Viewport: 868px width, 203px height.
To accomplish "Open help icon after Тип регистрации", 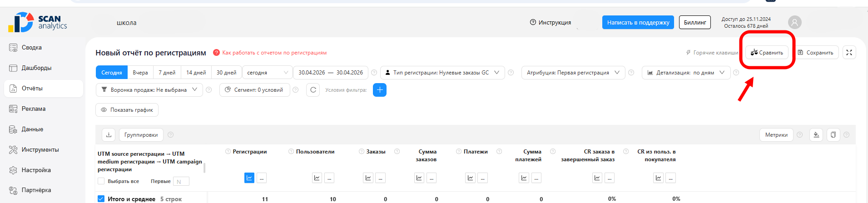I will (511, 73).
